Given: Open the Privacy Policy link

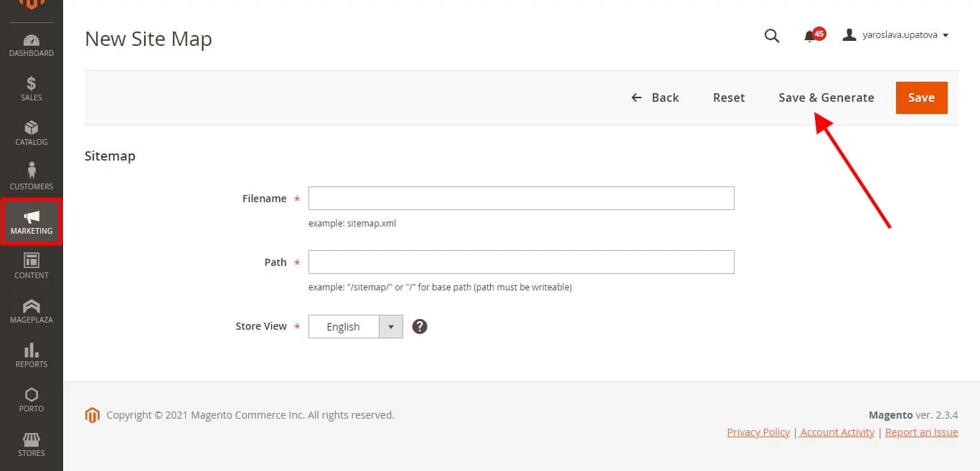Looking at the screenshot, I should tap(758, 432).
